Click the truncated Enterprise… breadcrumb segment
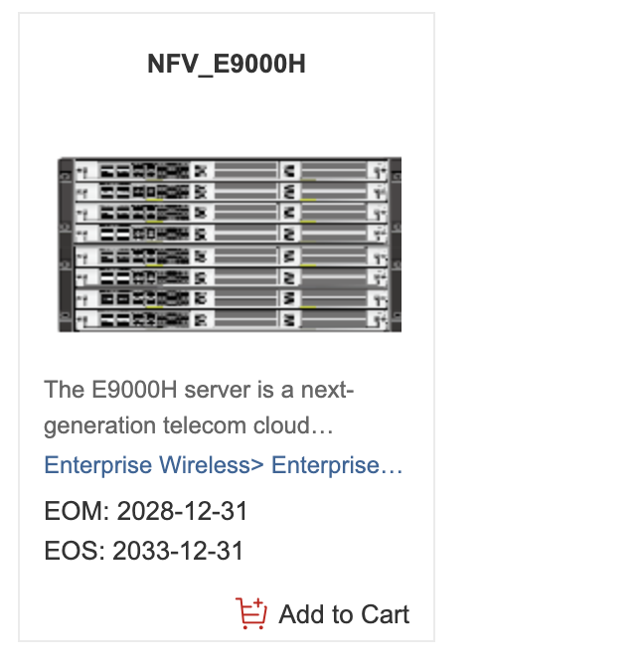 338,466
